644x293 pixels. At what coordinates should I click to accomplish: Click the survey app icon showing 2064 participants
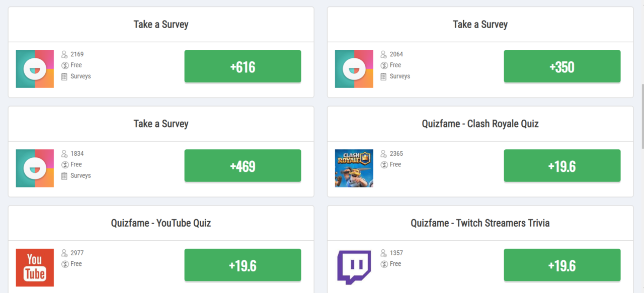(x=354, y=68)
